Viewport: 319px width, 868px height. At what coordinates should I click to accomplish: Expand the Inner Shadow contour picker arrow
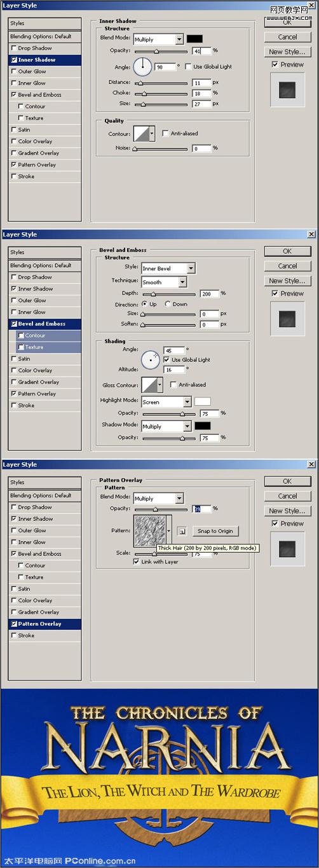pyautogui.click(x=152, y=134)
